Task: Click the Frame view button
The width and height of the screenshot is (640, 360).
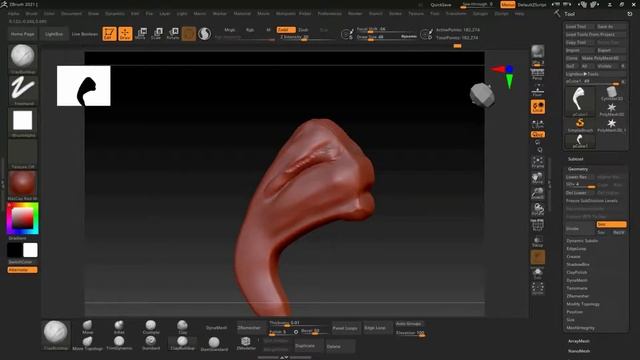Action: 538,162
